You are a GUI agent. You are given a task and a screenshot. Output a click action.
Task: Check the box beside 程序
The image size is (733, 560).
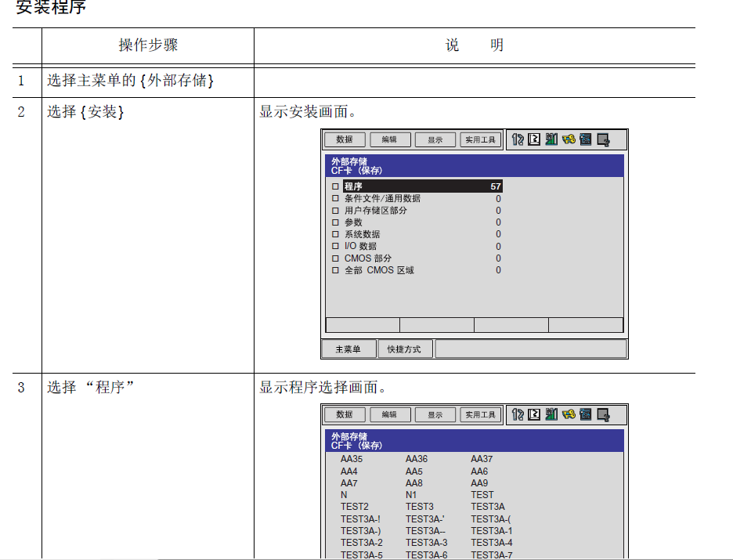335,186
